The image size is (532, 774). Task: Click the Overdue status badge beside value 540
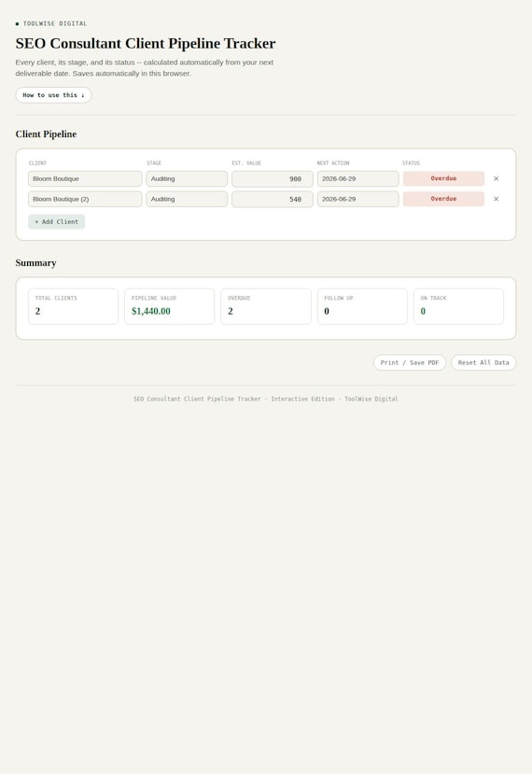point(443,199)
